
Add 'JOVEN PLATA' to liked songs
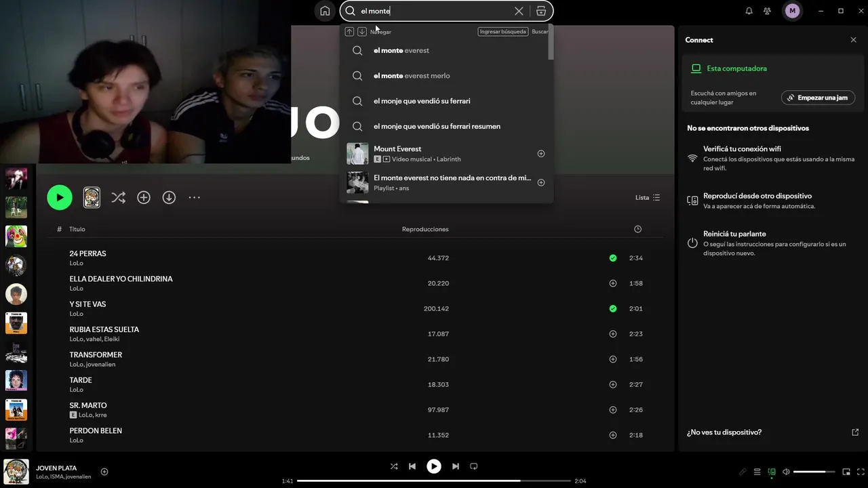tap(104, 472)
